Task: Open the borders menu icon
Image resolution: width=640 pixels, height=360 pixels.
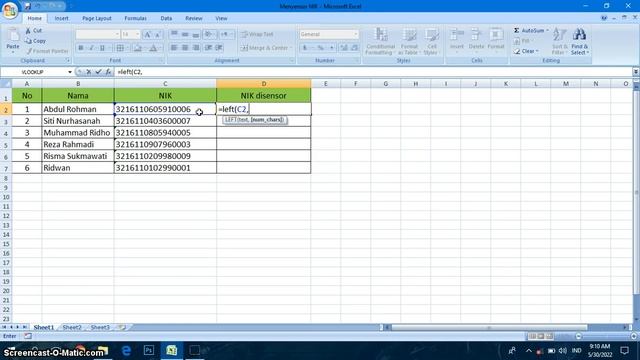Action: (120, 48)
